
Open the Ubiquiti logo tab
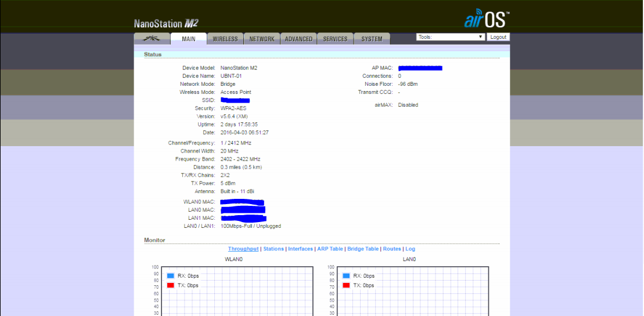pos(152,38)
